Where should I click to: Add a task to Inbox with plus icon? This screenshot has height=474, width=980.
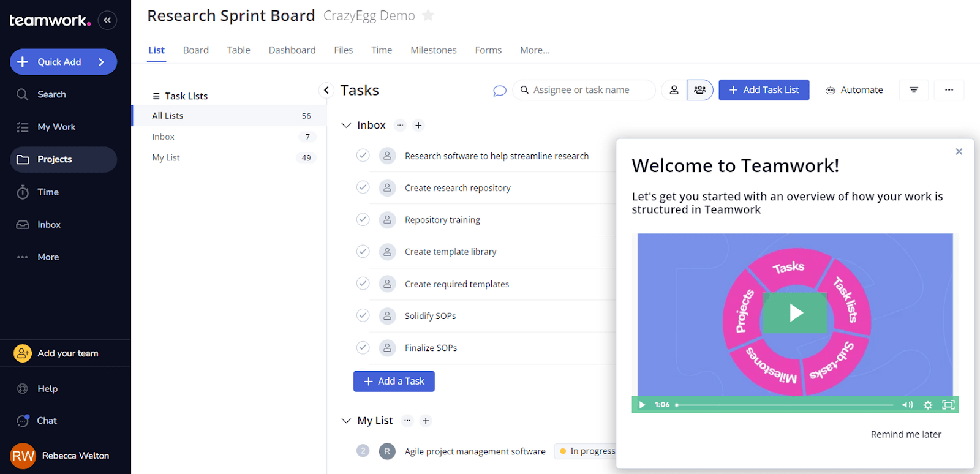click(418, 125)
